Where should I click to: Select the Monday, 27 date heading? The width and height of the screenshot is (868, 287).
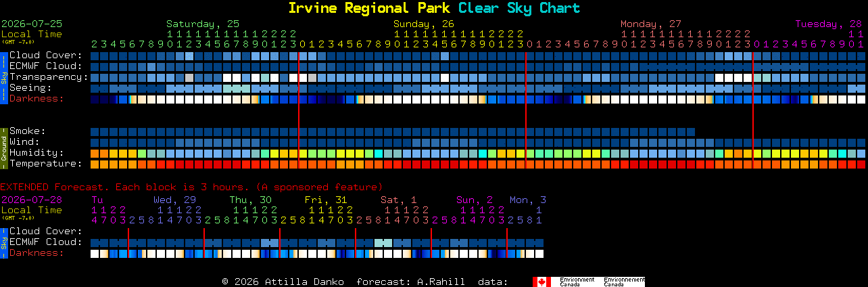tap(651, 24)
